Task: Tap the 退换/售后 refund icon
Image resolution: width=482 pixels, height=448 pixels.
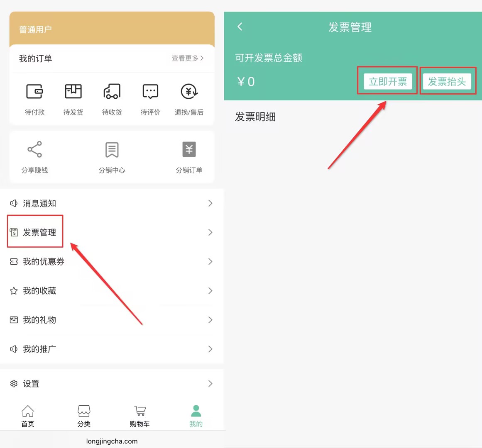Action: coord(189,92)
